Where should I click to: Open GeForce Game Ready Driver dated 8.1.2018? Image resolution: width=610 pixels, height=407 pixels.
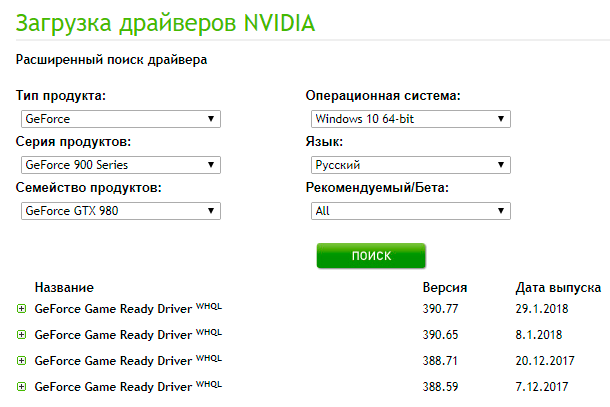click(128, 335)
